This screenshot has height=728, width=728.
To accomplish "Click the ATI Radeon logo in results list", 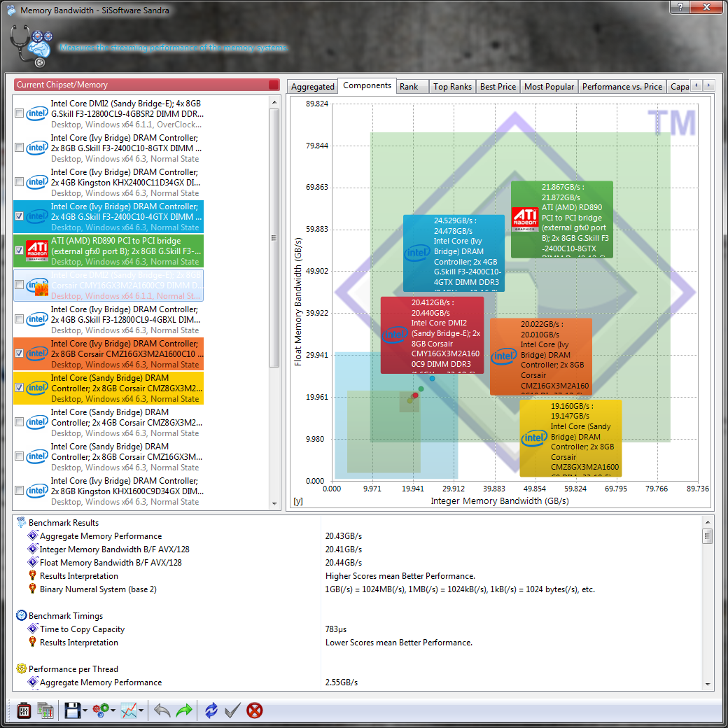I will click(x=36, y=251).
